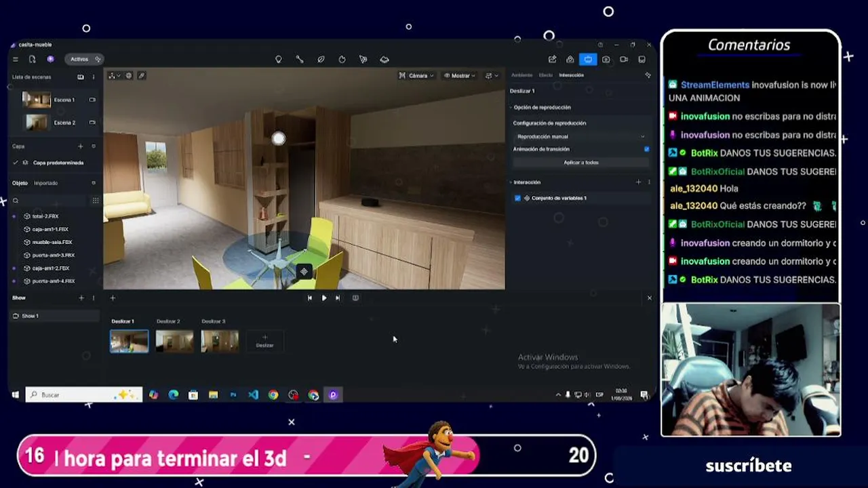
Task: Select the flame particle tool
Action: click(x=342, y=60)
